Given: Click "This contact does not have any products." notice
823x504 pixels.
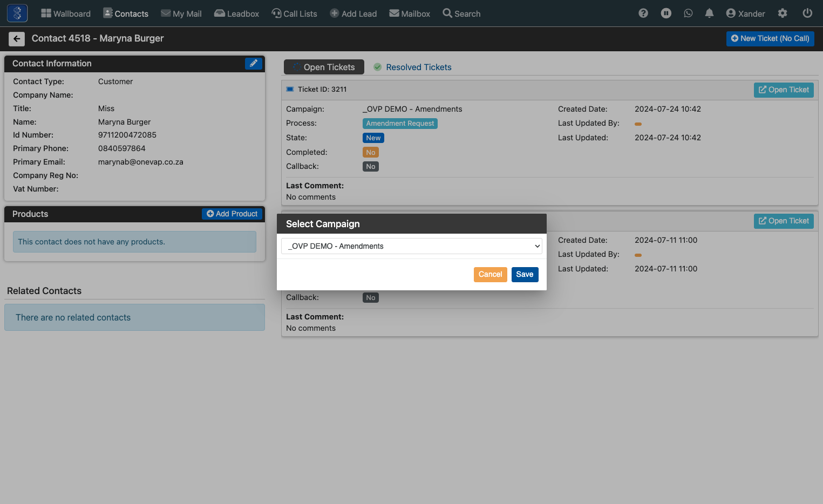Looking at the screenshot, I should 134,242.
